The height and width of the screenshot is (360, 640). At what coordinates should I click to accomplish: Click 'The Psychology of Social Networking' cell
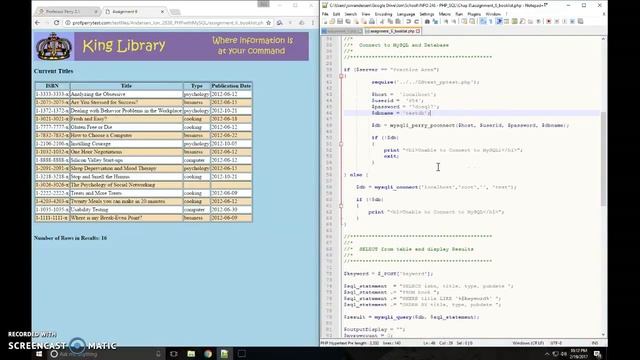(126, 185)
